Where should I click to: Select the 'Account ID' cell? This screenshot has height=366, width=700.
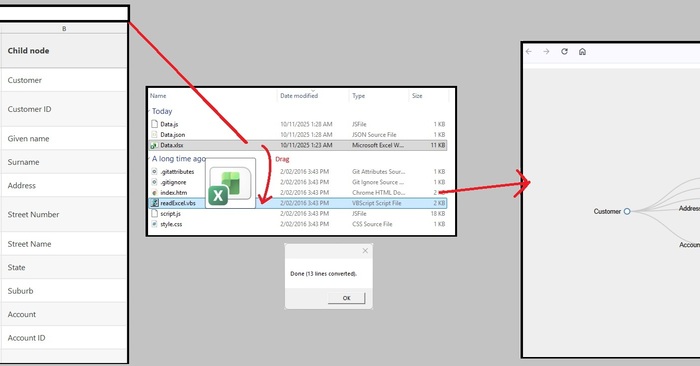[64, 338]
